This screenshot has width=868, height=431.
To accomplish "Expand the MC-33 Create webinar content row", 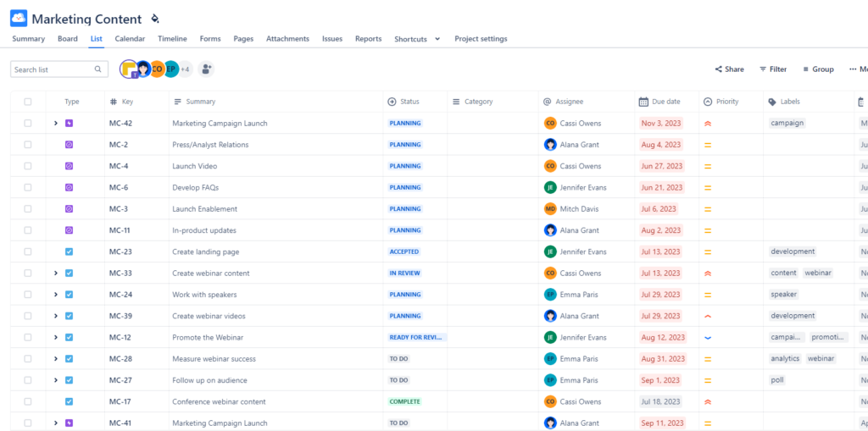I will (56, 274).
